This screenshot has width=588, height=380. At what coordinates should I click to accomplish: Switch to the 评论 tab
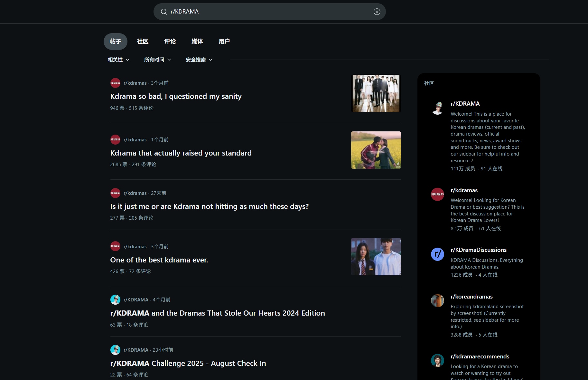pos(170,42)
